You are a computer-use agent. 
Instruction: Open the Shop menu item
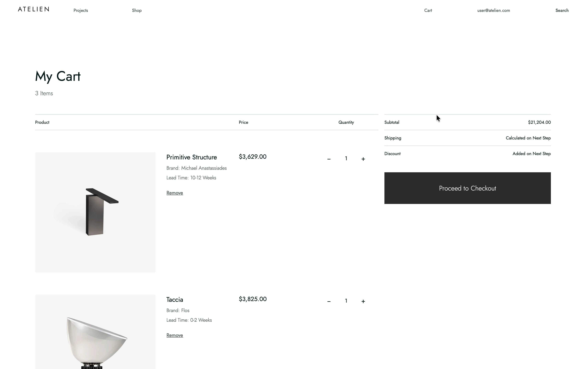tap(137, 10)
